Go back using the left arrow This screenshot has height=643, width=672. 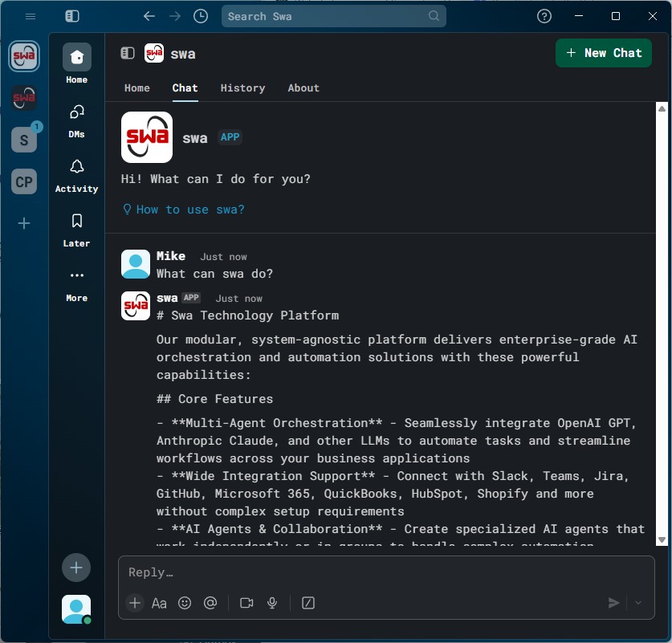[x=149, y=16]
